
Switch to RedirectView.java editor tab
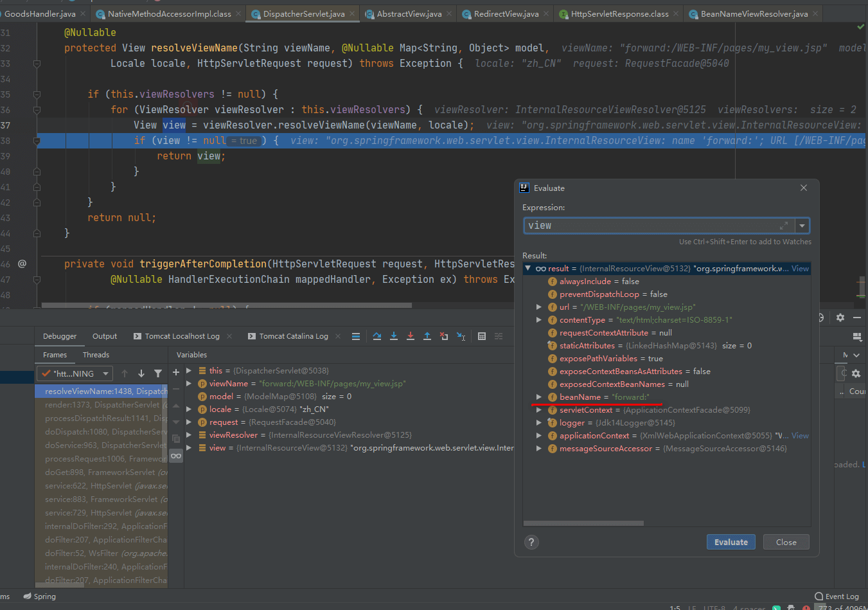point(506,13)
